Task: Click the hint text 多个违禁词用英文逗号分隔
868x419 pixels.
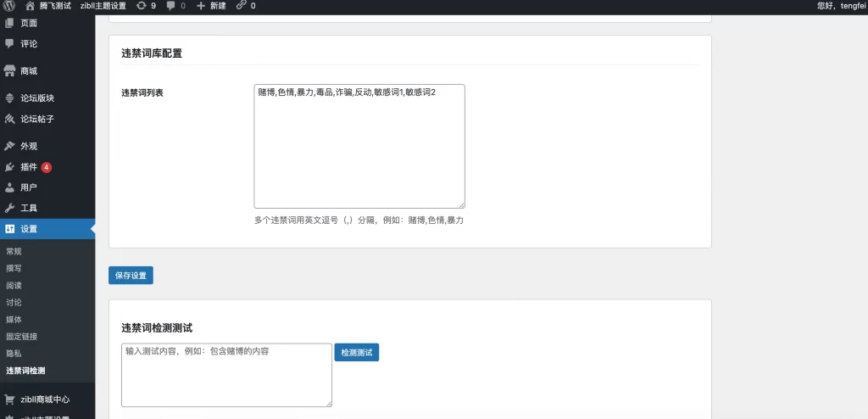Action: [x=359, y=220]
